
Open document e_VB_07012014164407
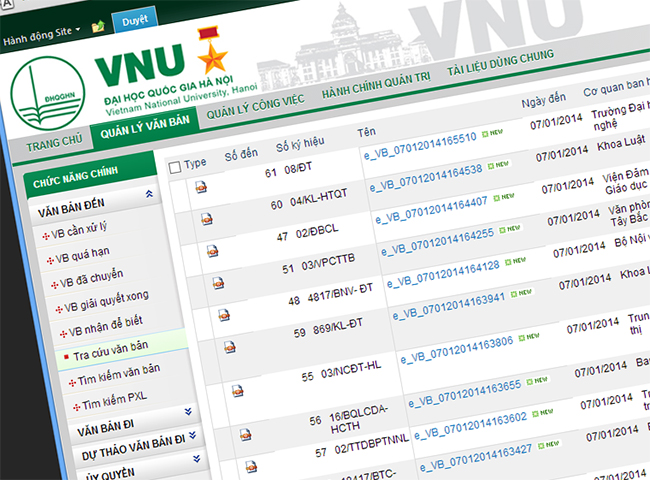coord(431,210)
